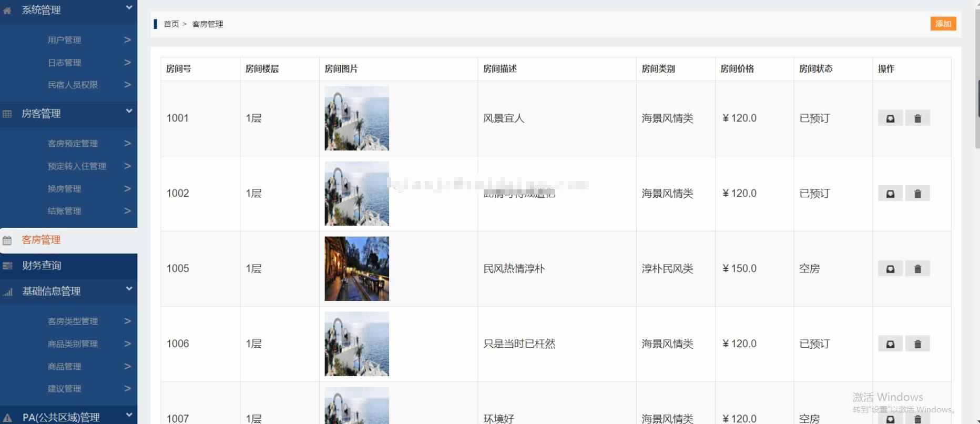Click the edit icon for room 1005
The height and width of the screenshot is (424, 980).
(x=890, y=269)
